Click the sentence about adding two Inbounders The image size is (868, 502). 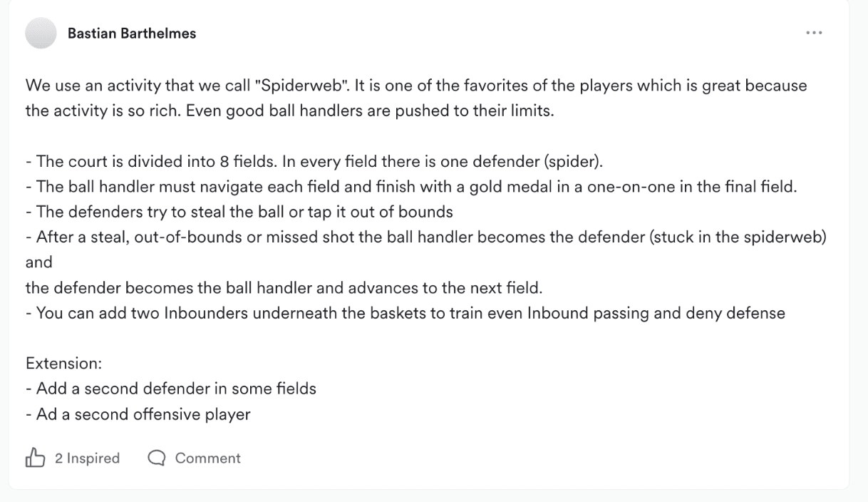pos(405,312)
